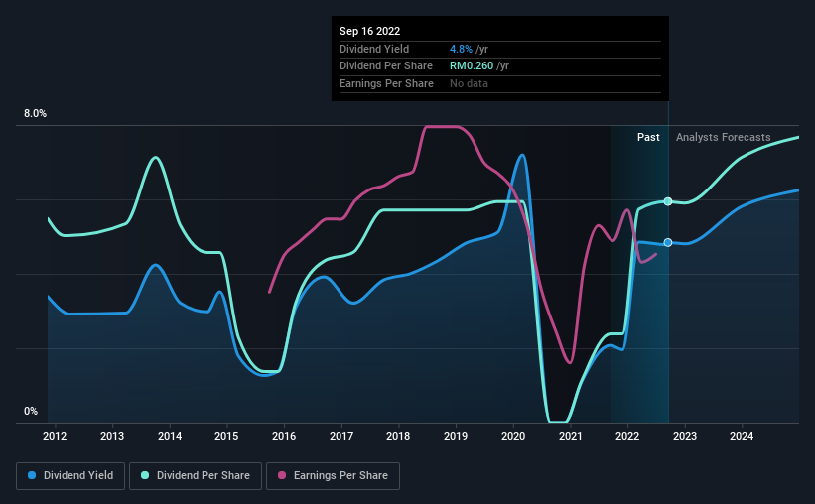Click the 2019 x-axis label
Image resolution: width=815 pixels, height=504 pixels.
(x=456, y=436)
